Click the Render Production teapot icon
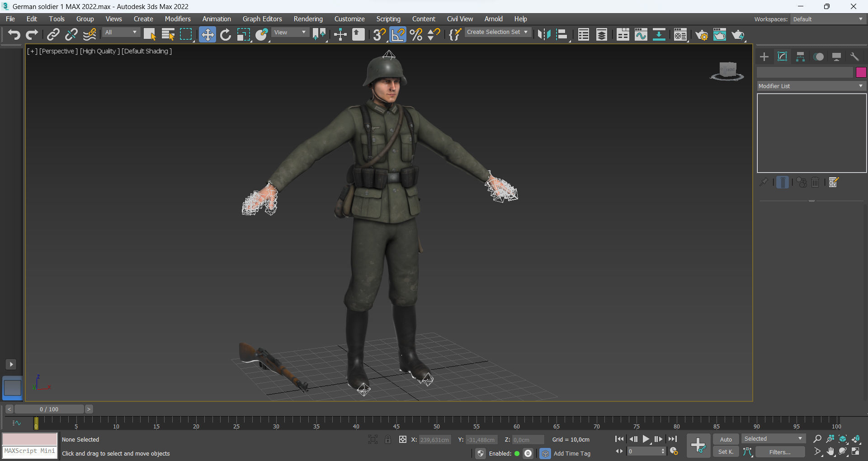 tap(738, 34)
